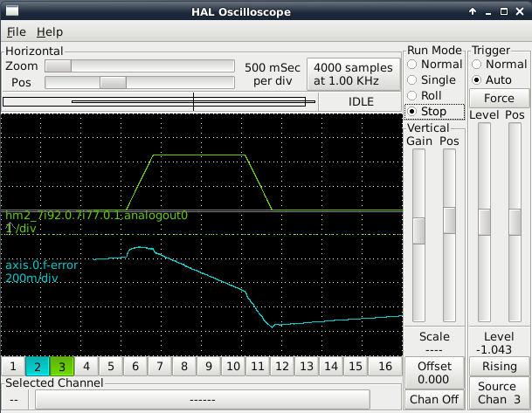Select green channel 3 button

[x=62, y=366]
